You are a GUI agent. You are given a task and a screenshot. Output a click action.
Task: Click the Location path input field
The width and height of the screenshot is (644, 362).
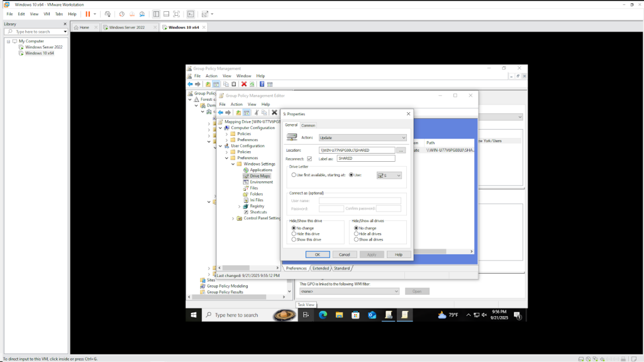357,150
